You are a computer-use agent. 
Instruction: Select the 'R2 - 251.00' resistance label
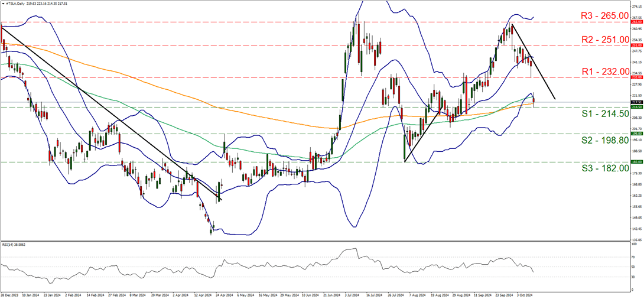coord(605,40)
